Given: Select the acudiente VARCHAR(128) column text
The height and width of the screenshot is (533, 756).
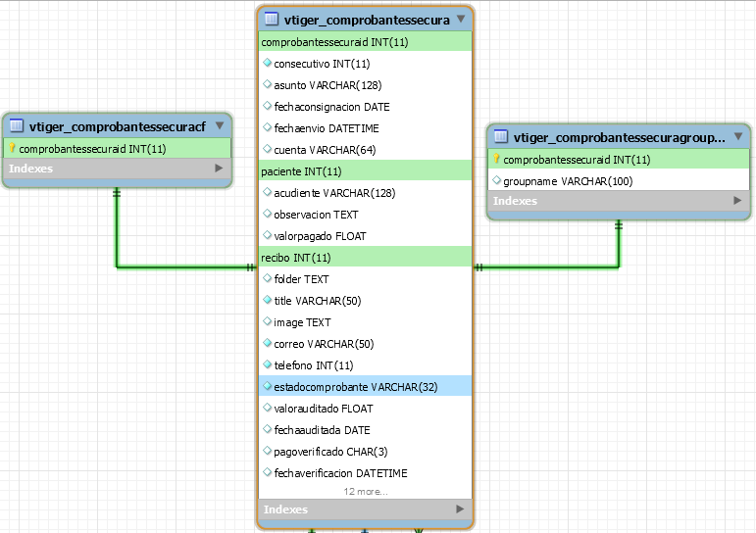Looking at the screenshot, I should pyautogui.click(x=334, y=193).
